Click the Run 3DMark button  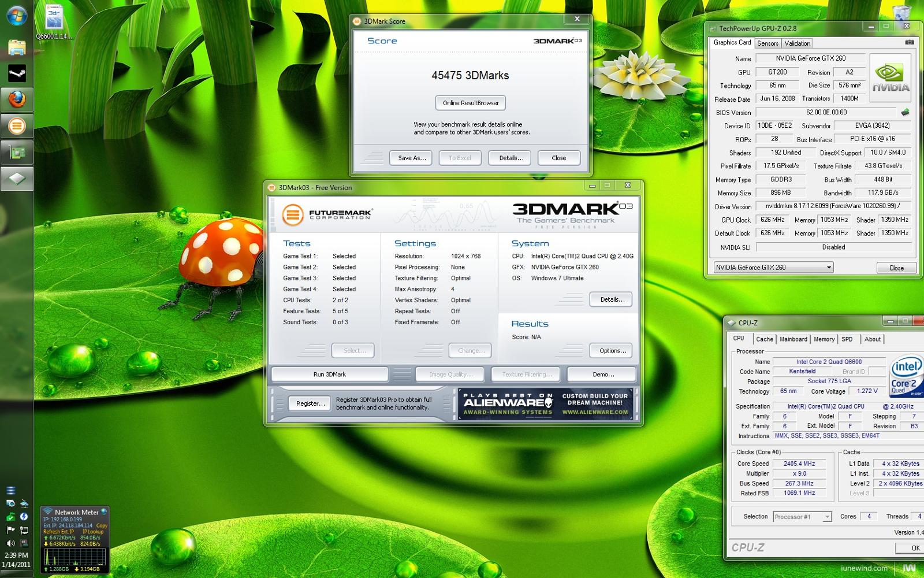(x=330, y=375)
